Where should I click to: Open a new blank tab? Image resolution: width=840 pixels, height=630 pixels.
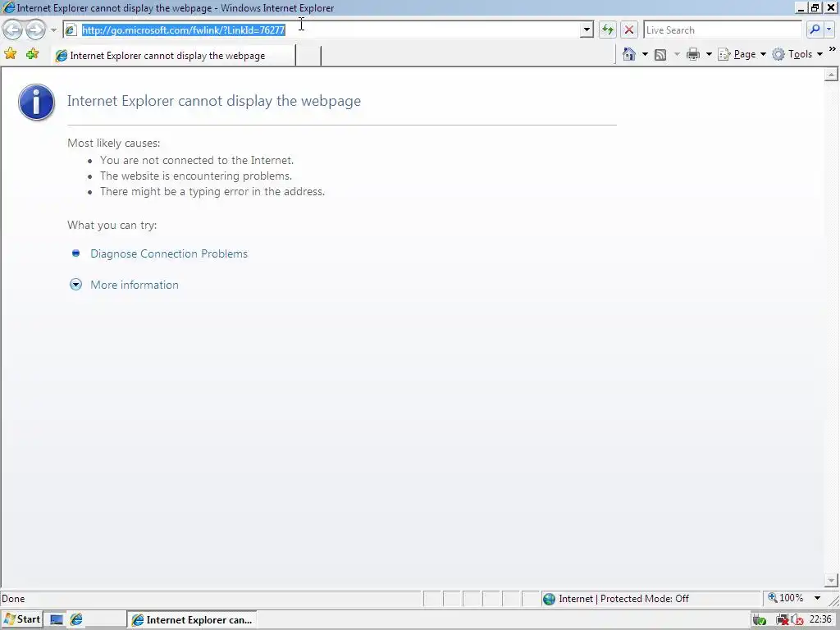308,56
